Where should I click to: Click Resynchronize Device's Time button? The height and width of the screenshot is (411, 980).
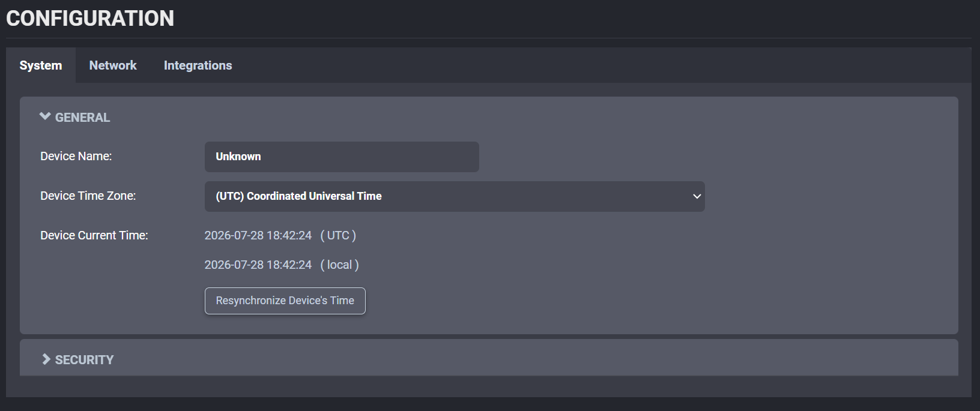[x=285, y=301]
